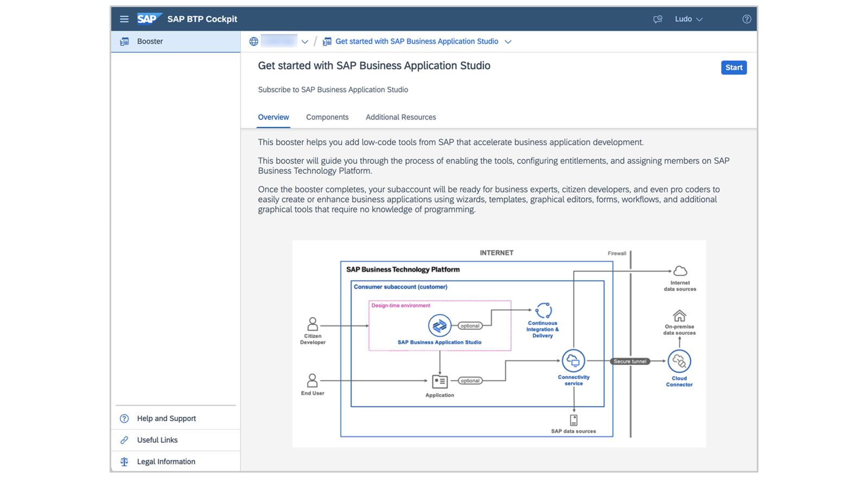Click the SAP logo
The width and height of the screenshot is (868, 478).
pos(149,19)
